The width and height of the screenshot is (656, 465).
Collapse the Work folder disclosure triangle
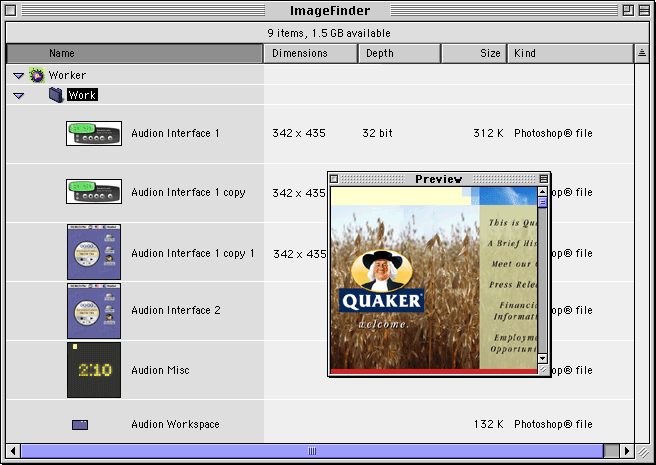point(19,96)
